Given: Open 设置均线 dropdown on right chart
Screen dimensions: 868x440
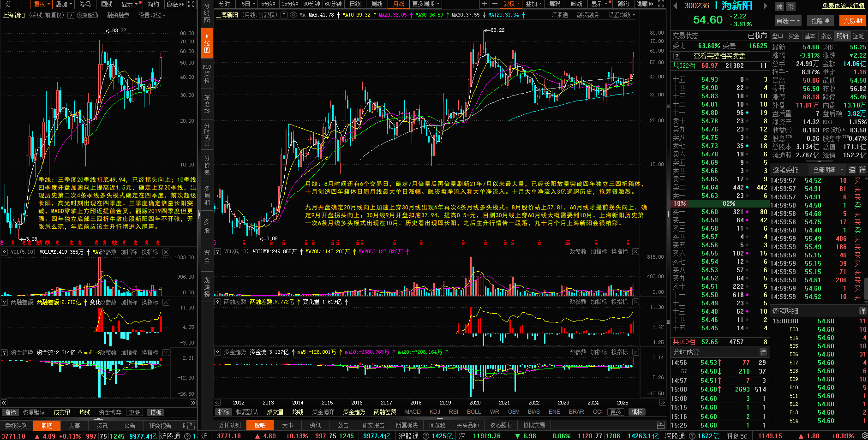Looking at the screenshot, I should pos(622,15).
